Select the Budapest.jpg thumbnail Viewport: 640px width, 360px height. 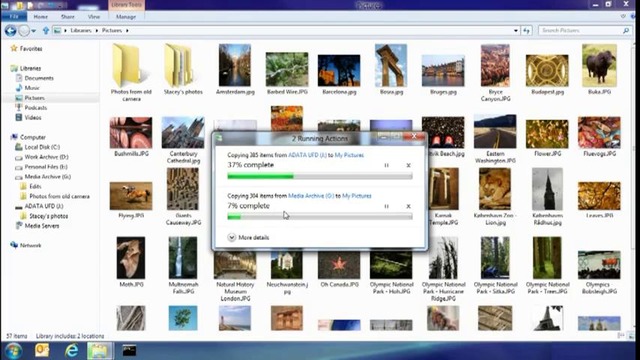pyautogui.click(x=547, y=71)
